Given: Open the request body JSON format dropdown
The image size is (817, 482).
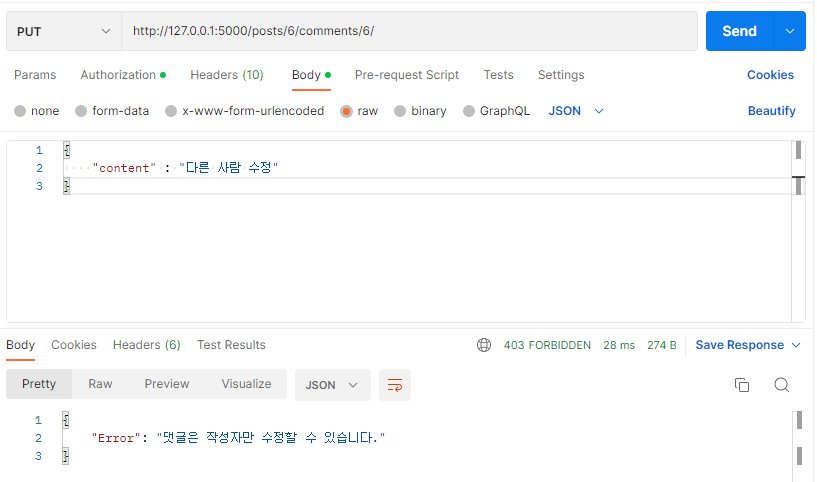Looking at the screenshot, I should [576, 111].
